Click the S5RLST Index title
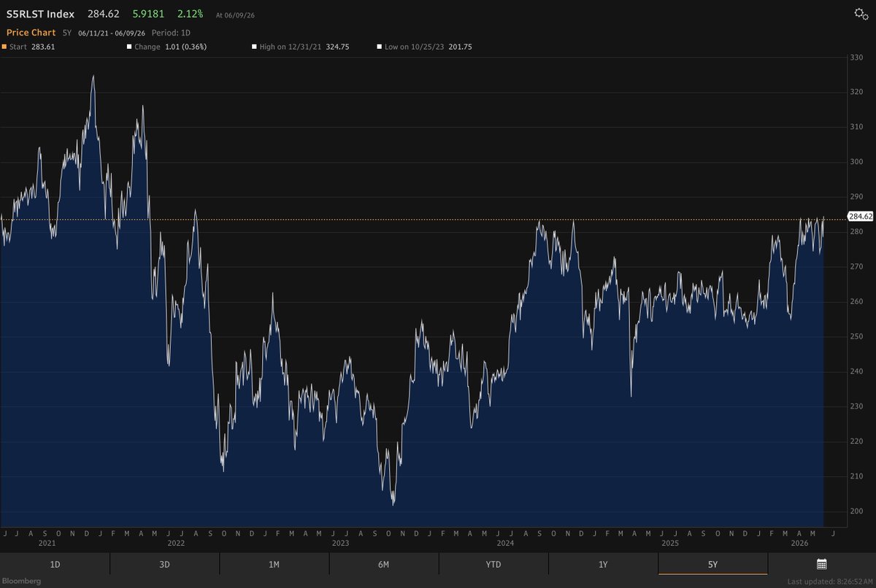Viewport: 876px width, 588px height. 40,14
